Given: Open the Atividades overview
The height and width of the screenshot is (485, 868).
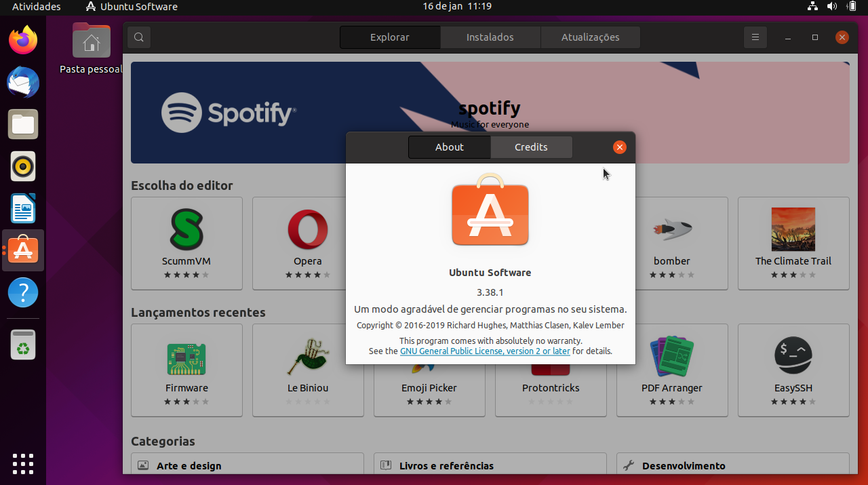Looking at the screenshot, I should 37,7.
